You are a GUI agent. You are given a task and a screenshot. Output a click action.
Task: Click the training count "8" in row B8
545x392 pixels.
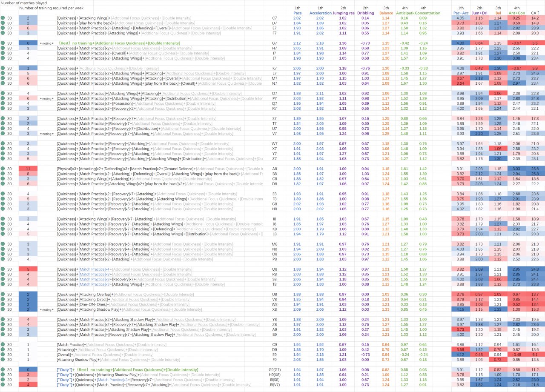[x=28, y=174]
